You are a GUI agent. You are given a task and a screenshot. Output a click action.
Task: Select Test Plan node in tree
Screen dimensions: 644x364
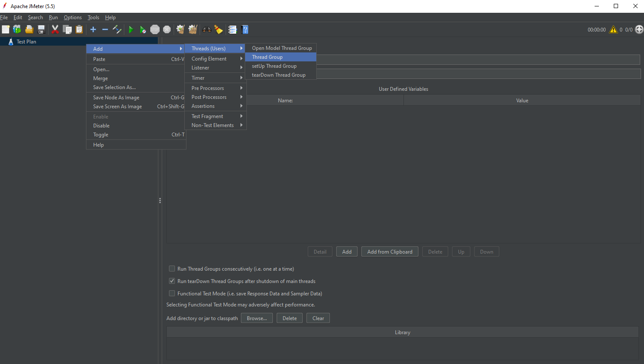pos(26,42)
